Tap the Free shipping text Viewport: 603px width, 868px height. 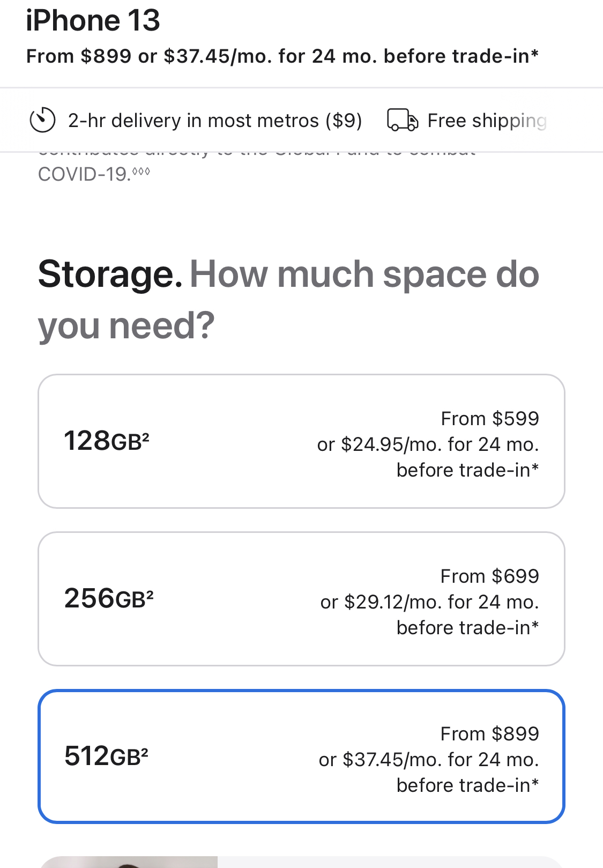coord(486,121)
